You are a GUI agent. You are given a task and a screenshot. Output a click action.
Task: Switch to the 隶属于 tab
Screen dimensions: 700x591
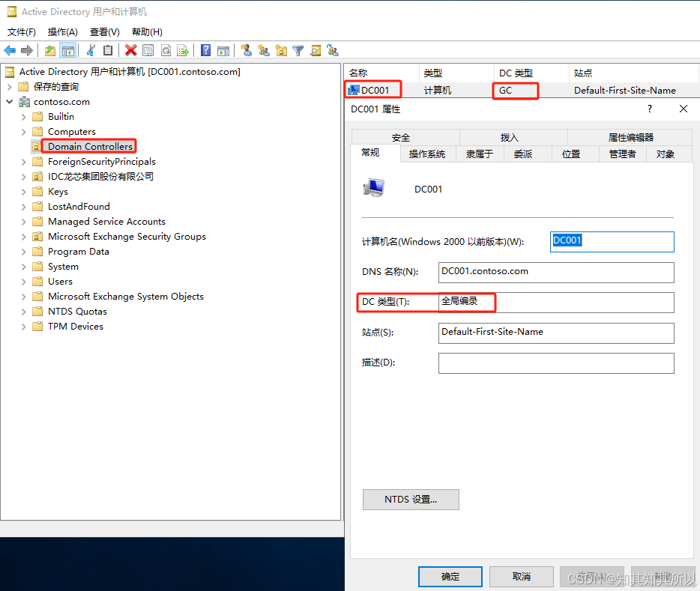pos(480,154)
